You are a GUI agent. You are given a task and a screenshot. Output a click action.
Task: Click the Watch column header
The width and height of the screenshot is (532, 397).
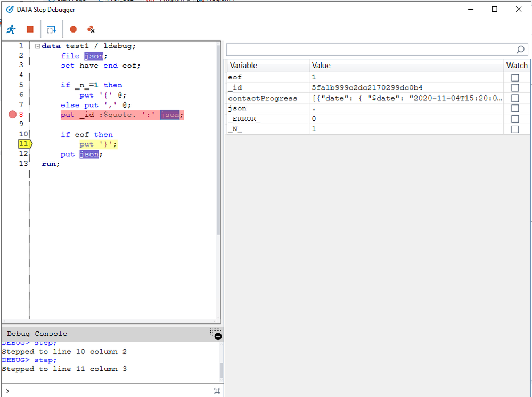point(517,66)
